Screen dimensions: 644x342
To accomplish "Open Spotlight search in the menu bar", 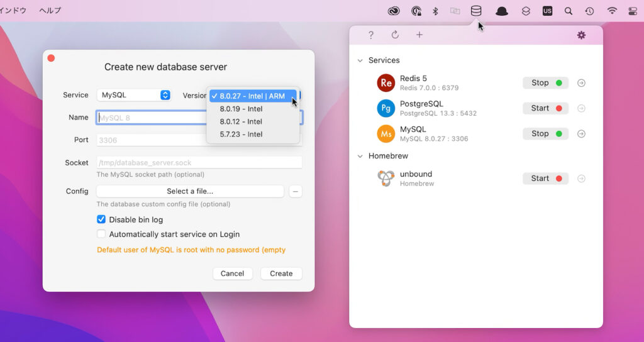I will (569, 11).
